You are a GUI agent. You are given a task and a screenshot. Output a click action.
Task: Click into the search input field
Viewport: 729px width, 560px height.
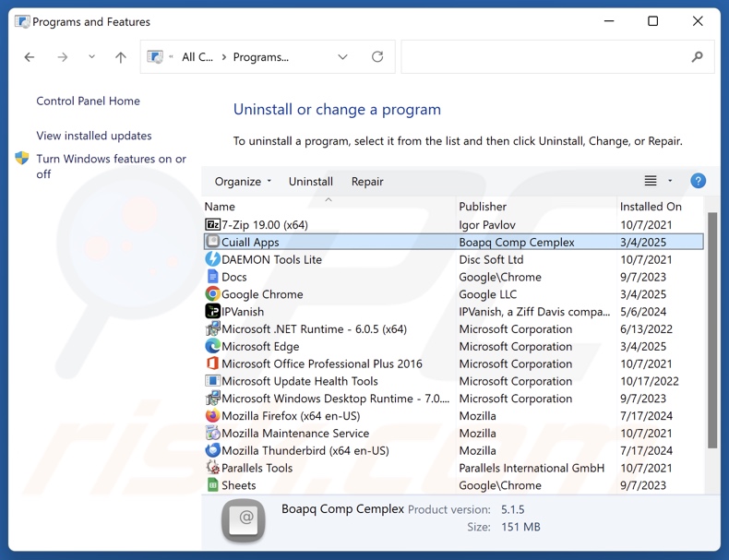557,56
